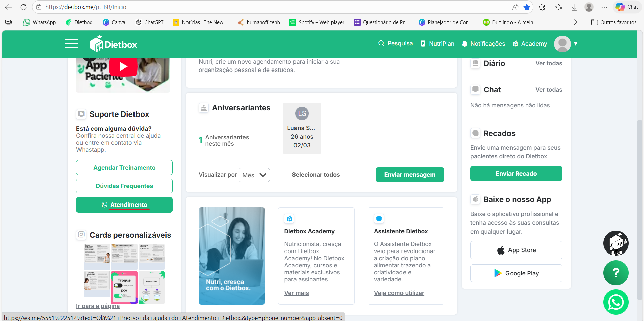This screenshot has height=321, width=644.
Task: Open the help question mark button
Action: 616,273
